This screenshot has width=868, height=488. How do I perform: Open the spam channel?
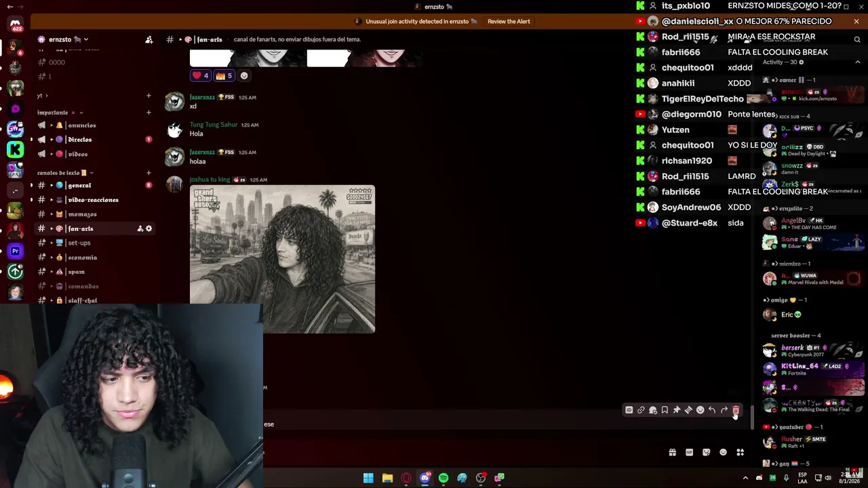(x=94, y=272)
